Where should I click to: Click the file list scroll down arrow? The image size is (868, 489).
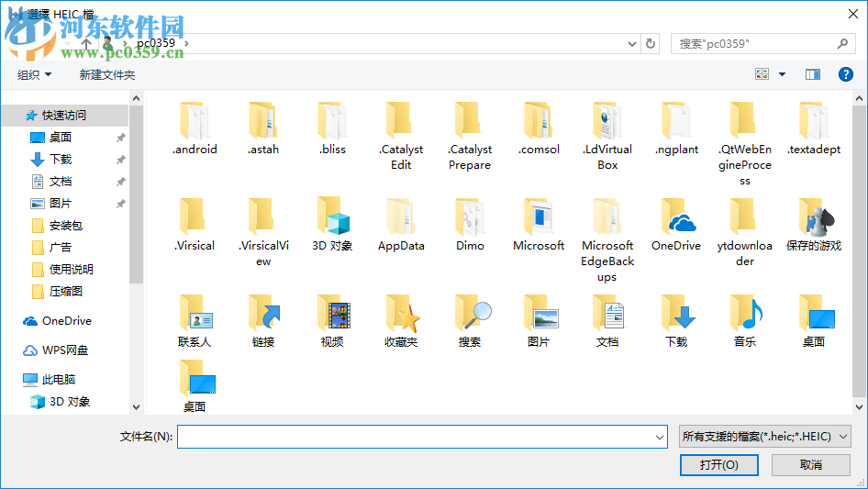coord(859,407)
